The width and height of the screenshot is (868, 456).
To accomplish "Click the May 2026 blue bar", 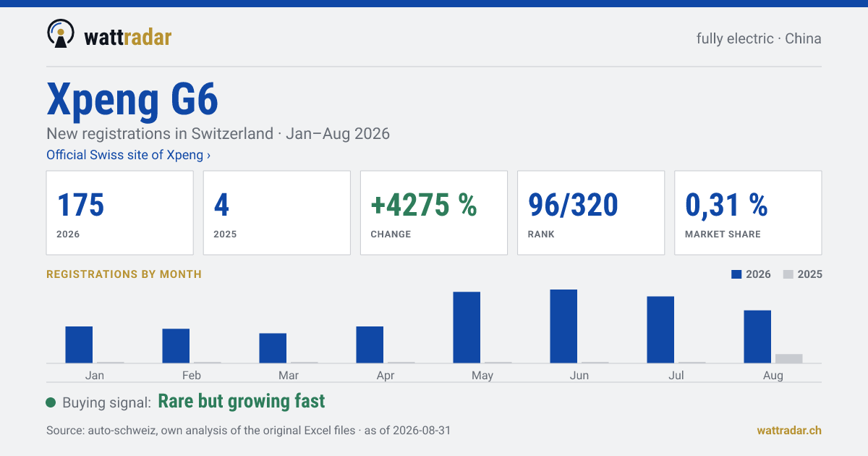I will click(x=467, y=327).
